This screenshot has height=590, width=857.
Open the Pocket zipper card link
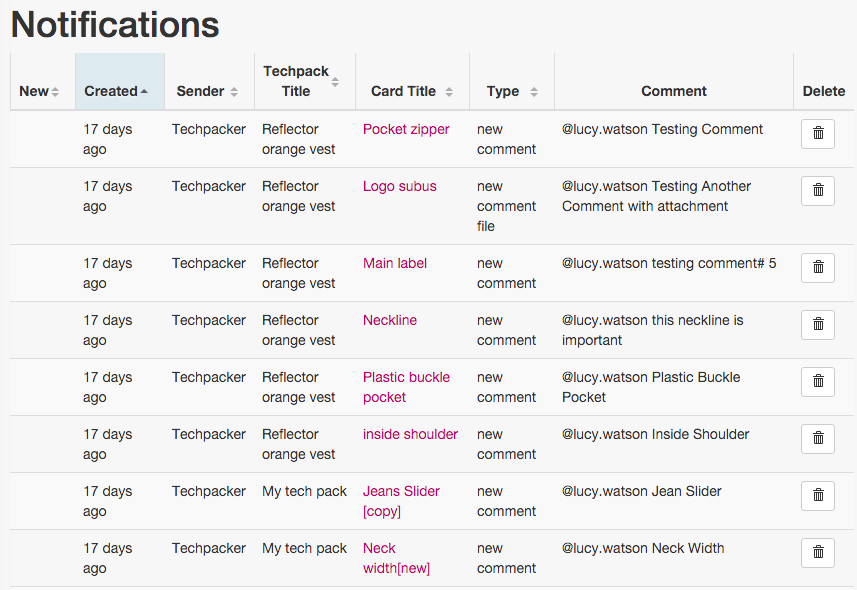click(x=406, y=129)
